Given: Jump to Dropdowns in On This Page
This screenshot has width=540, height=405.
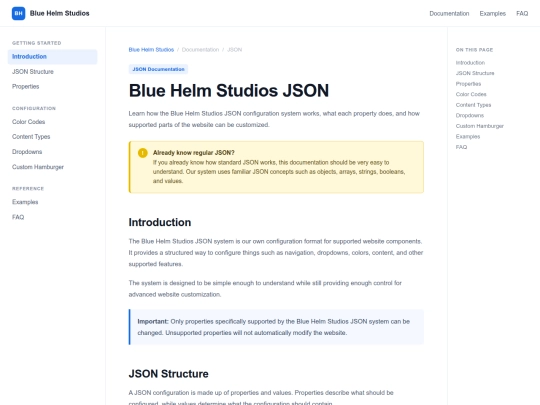Looking at the screenshot, I should (x=470, y=115).
